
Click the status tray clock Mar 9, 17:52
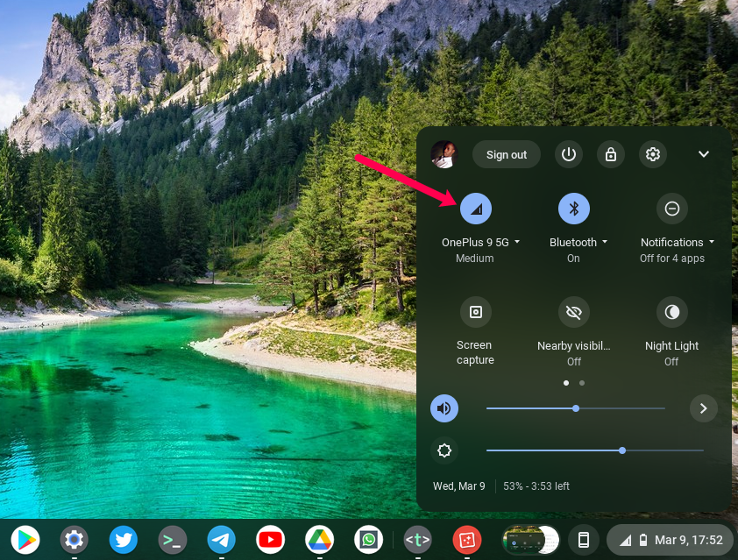[x=688, y=540]
